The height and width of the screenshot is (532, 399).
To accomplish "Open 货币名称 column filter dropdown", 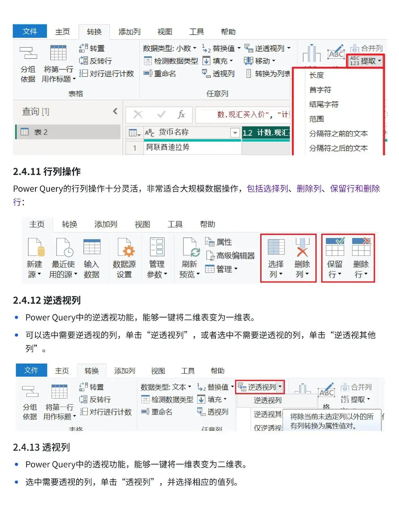I will [235, 133].
